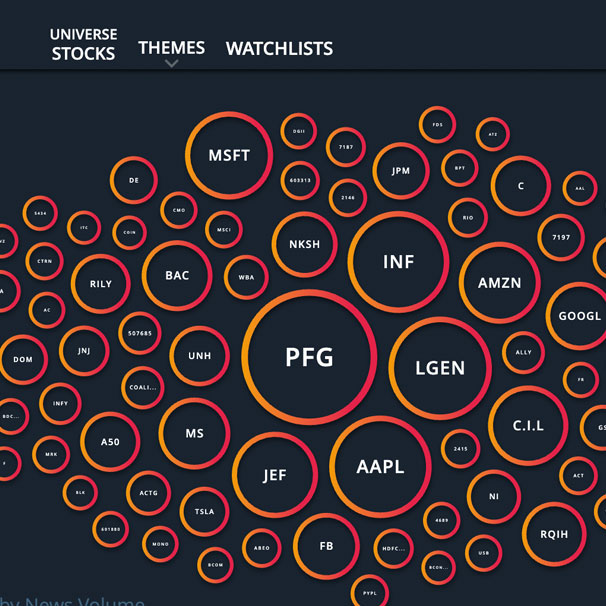Open the Universe Stocks tab
Viewport: 606px width, 606px height.
coord(83,44)
